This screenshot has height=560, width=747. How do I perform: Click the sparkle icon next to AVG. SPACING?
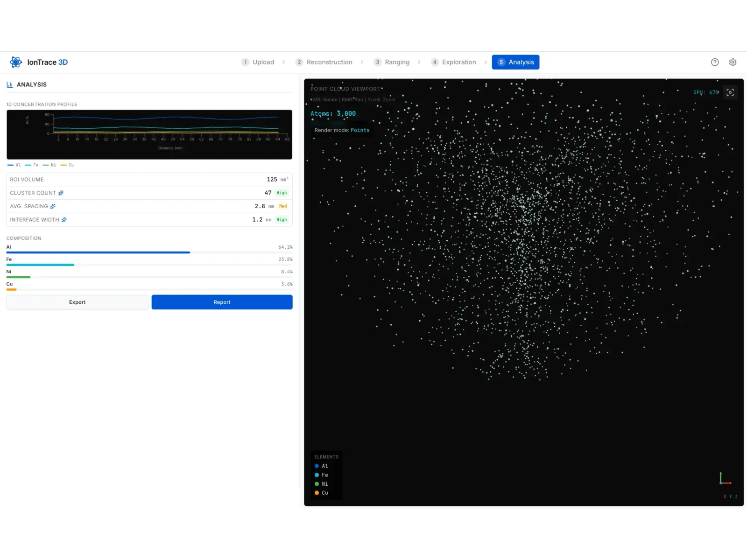pyautogui.click(x=53, y=206)
